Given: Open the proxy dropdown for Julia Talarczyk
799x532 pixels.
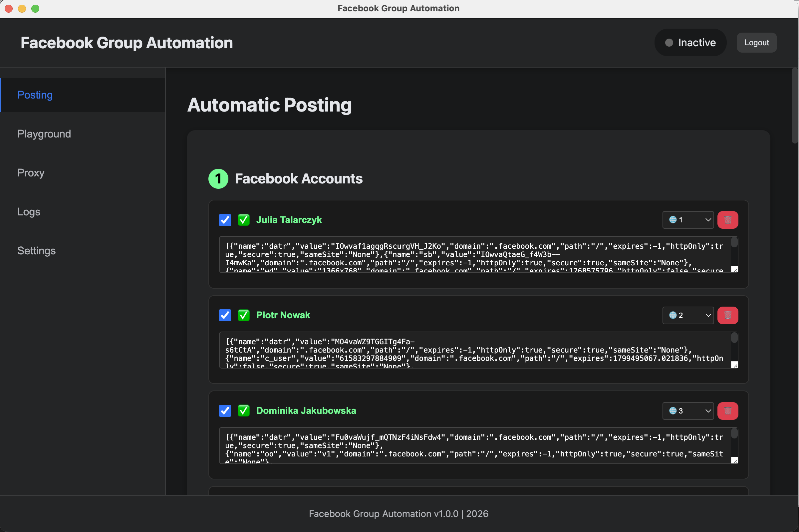Looking at the screenshot, I should [x=688, y=220].
